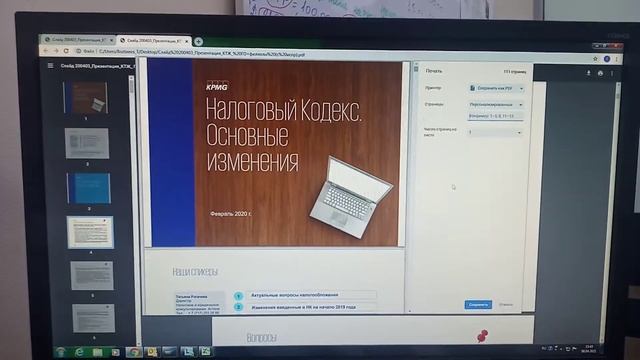Click the PDF viewer print icon
This screenshot has width=640, height=360.
point(600,73)
